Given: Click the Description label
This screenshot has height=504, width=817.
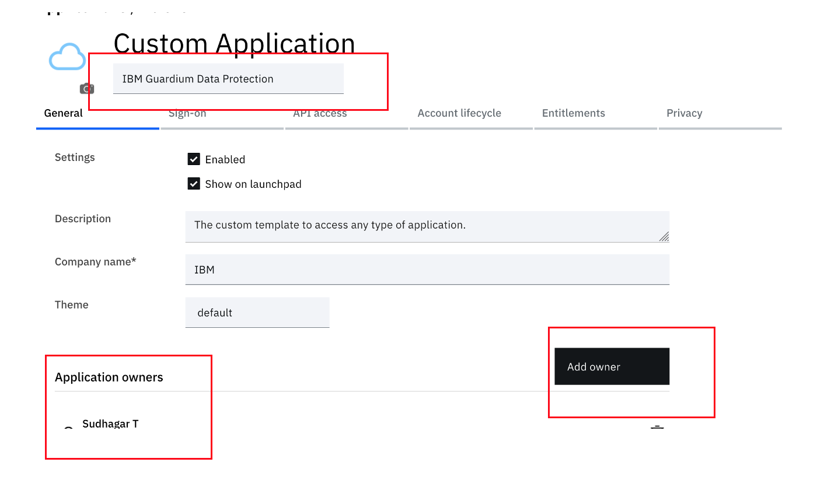Looking at the screenshot, I should (x=83, y=219).
